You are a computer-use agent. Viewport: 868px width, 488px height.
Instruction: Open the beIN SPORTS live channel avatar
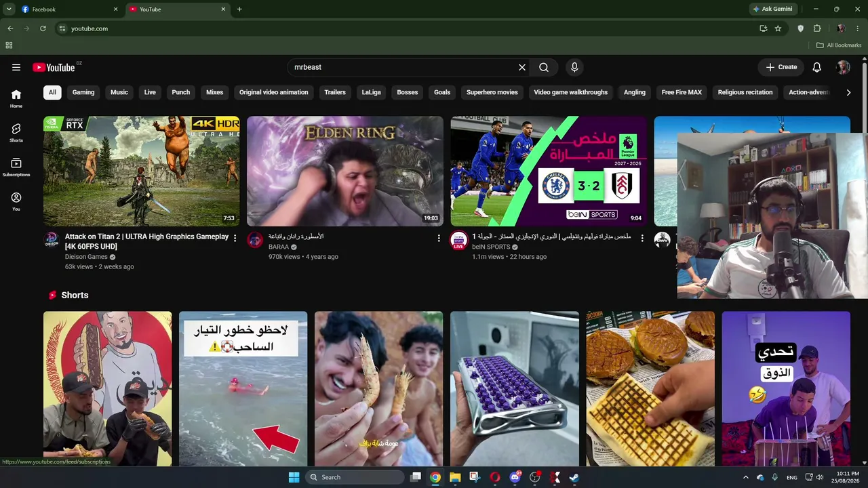point(459,241)
